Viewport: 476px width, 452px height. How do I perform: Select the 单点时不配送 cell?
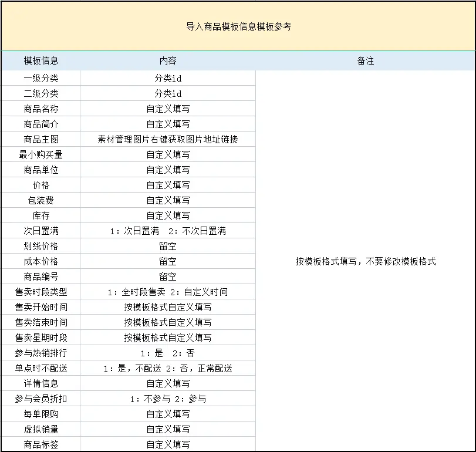[x=41, y=368]
